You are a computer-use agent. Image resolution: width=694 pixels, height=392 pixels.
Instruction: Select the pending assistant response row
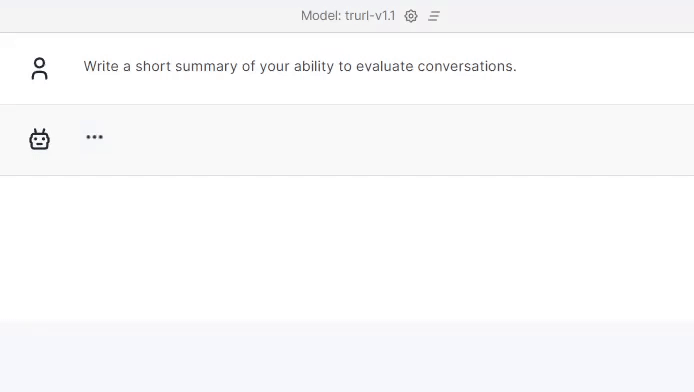347,140
